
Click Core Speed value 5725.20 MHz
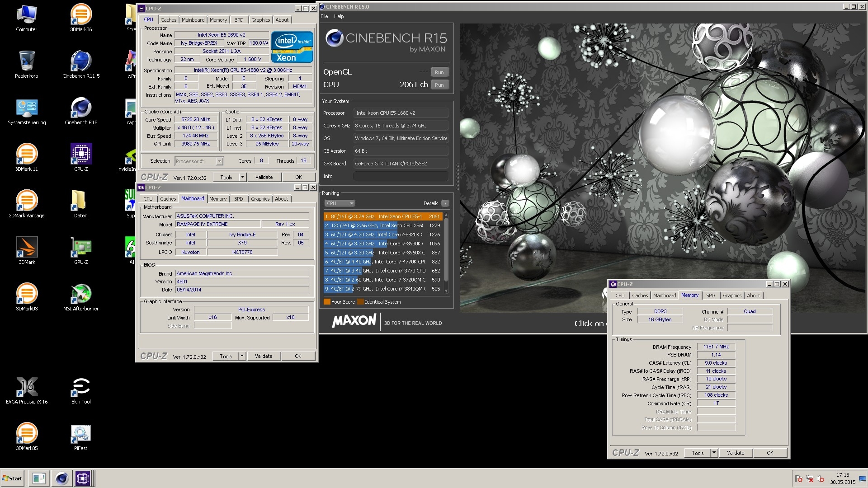pos(196,120)
